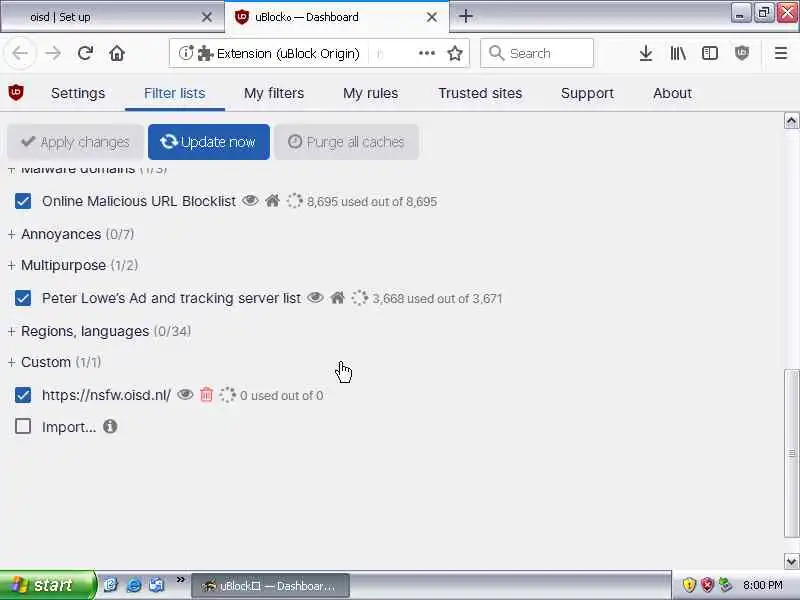
Task: Expand quick launch overflow chevron
Action: tap(181, 579)
